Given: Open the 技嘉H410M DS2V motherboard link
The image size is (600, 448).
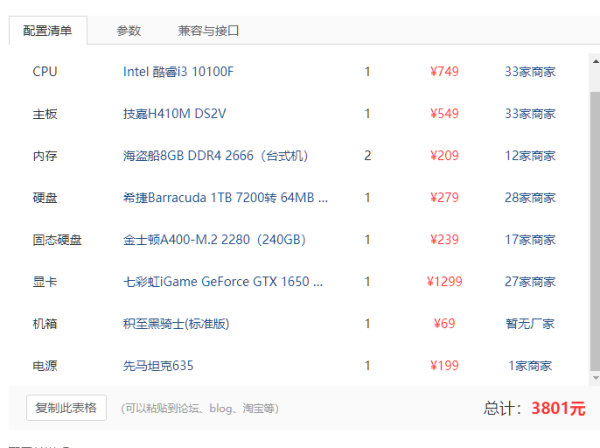Looking at the screenshot, I should (x=174, y=114).
